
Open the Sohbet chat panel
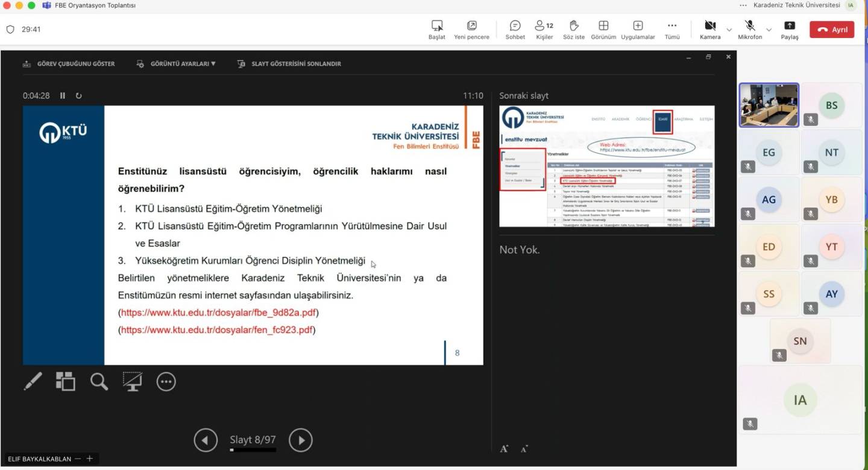515,30
